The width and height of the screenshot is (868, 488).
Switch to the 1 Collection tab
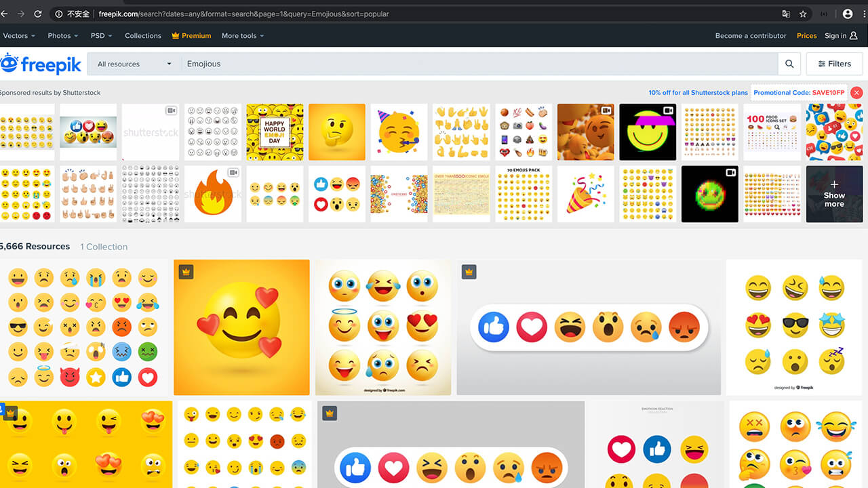[104, 247]
